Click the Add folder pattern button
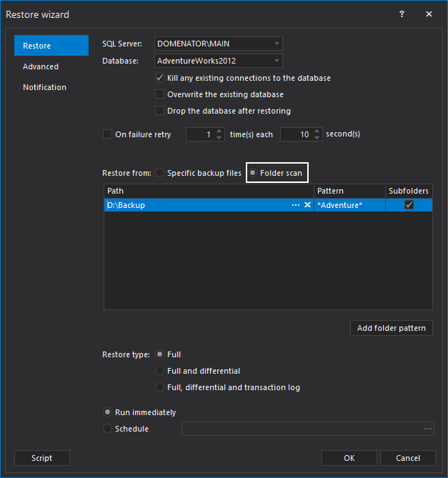The image size is (448, 478). click(x=392, y=328)
